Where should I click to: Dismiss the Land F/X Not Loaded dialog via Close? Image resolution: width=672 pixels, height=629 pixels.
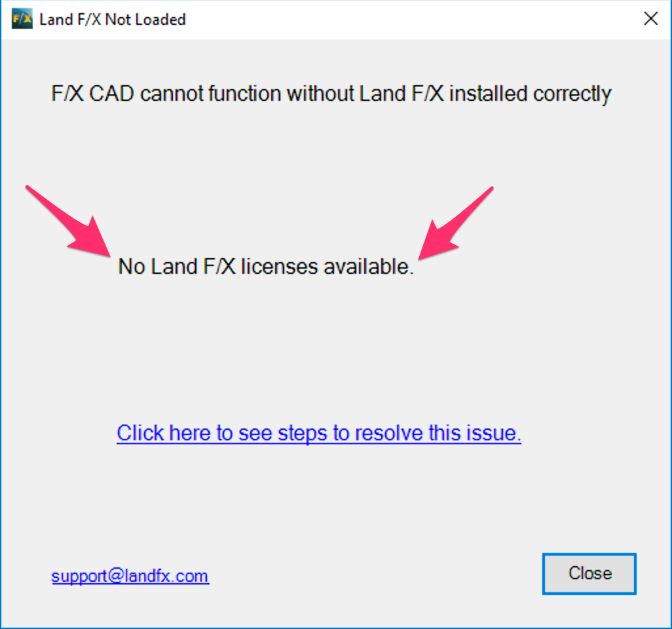coord(589,574)
